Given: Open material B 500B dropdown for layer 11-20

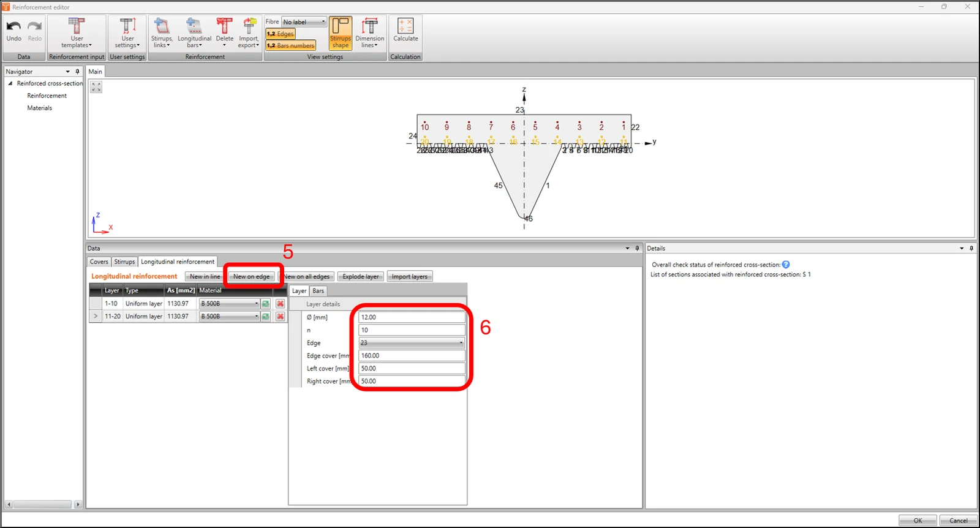Looking at the screenshot, I should [230, 317].
